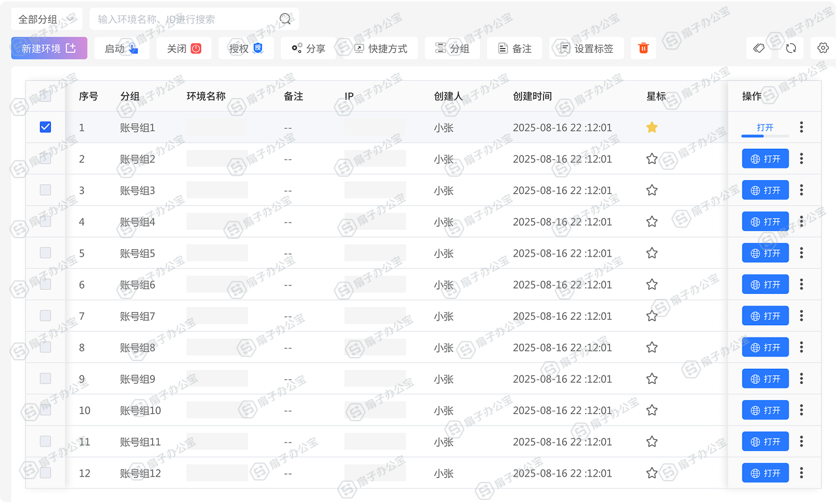The width and height of the screenshot is (837, 504).
Task: Open the three-dot menu for row 8
Action: click(x=801, y=347)
